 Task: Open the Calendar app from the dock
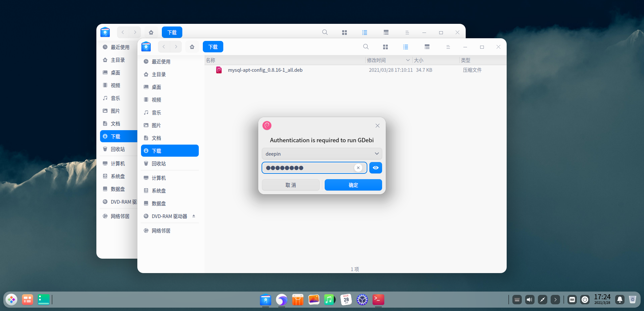(x=346, y=300)
